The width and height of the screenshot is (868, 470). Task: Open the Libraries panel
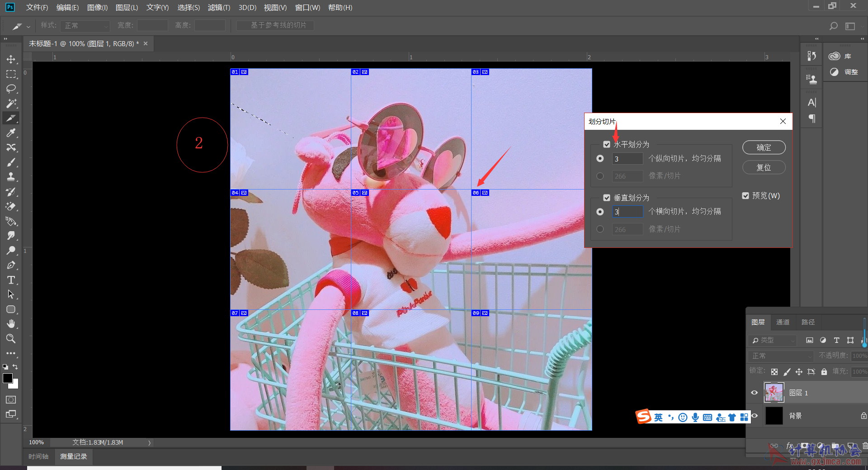pos(840,56)
